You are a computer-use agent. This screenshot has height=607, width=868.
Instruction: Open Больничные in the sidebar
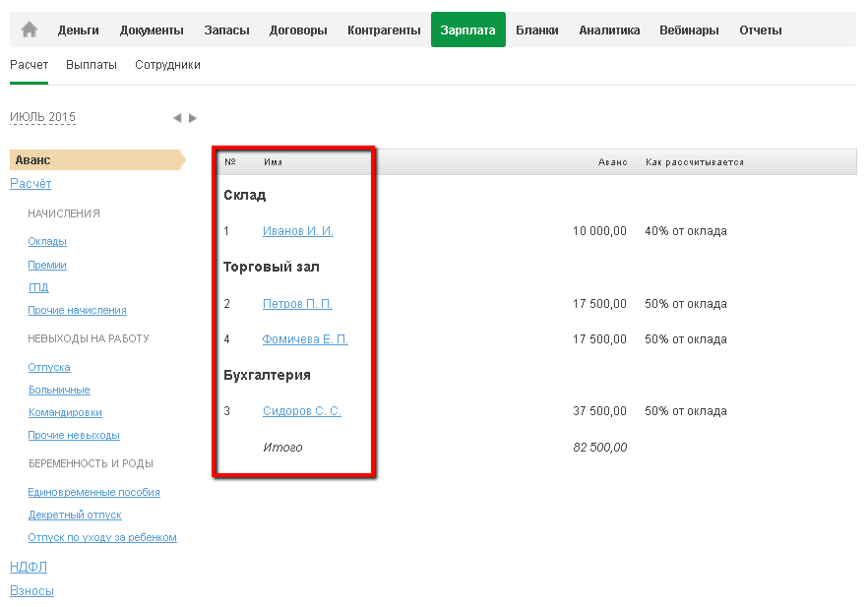coord(59,391)
